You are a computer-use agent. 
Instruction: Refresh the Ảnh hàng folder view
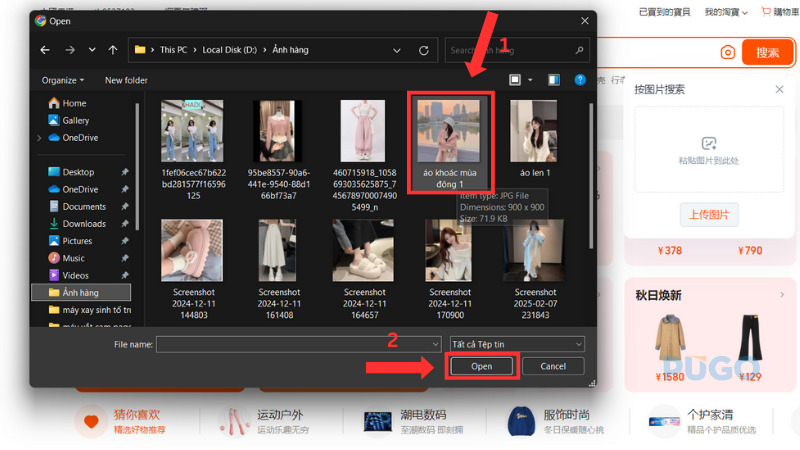point(424,49)
